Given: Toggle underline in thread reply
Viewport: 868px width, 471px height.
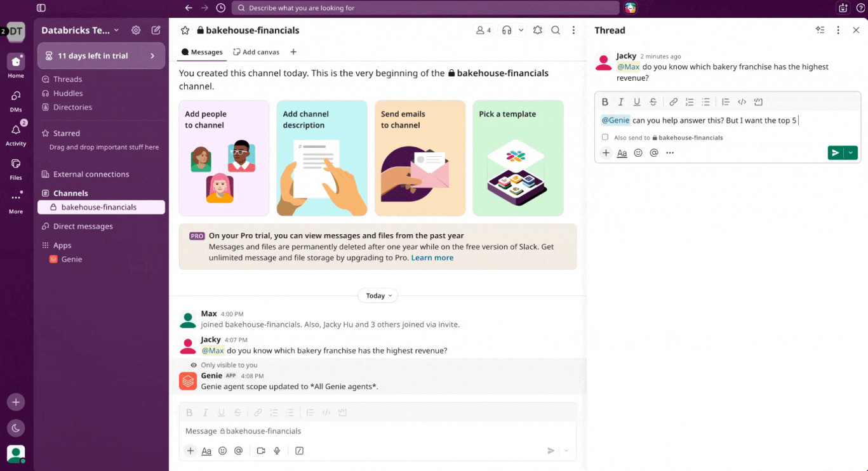Looking at the screenshot, I should tap(637, 102).
